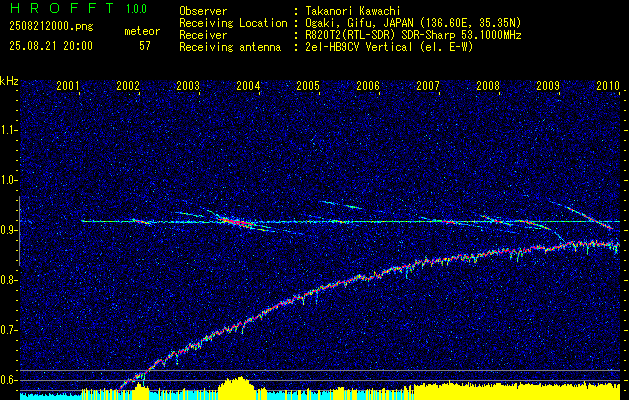Click the version number 1.0.0
Image resolution: width=629 pixels, height=400 pixels.
136,9
